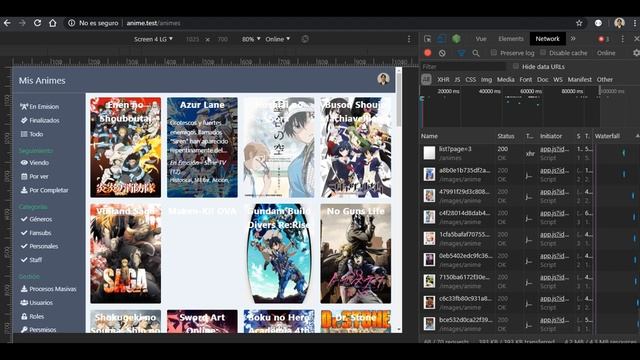Open the No Guns Life anime card

tap(356, 253)
